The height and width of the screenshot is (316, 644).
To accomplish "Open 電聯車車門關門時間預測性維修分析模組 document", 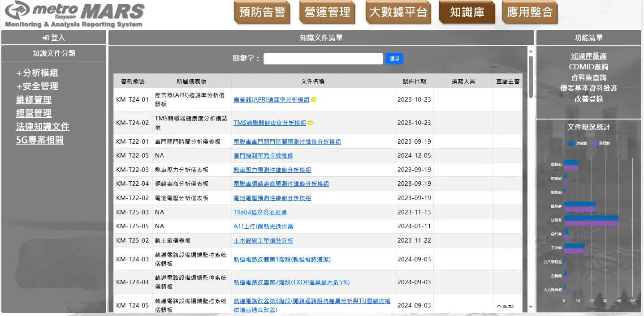I will (x=287, y=142).
